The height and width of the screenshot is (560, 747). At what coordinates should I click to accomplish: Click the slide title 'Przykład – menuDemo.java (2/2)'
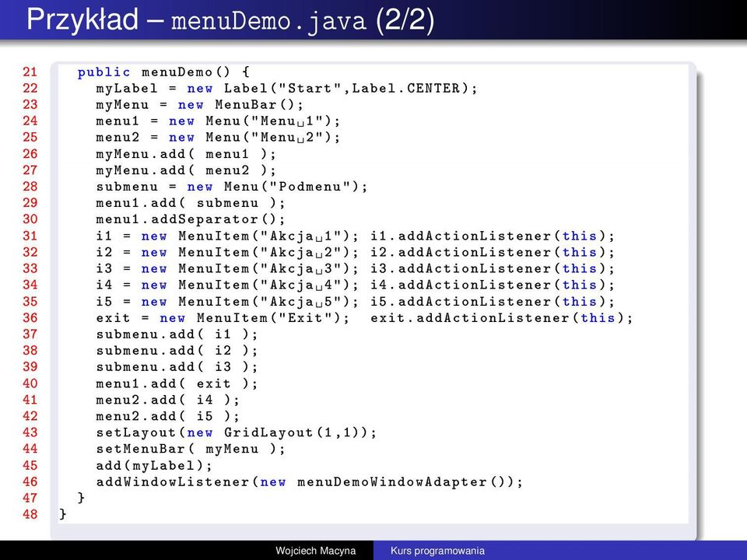(x=230, y=20)
